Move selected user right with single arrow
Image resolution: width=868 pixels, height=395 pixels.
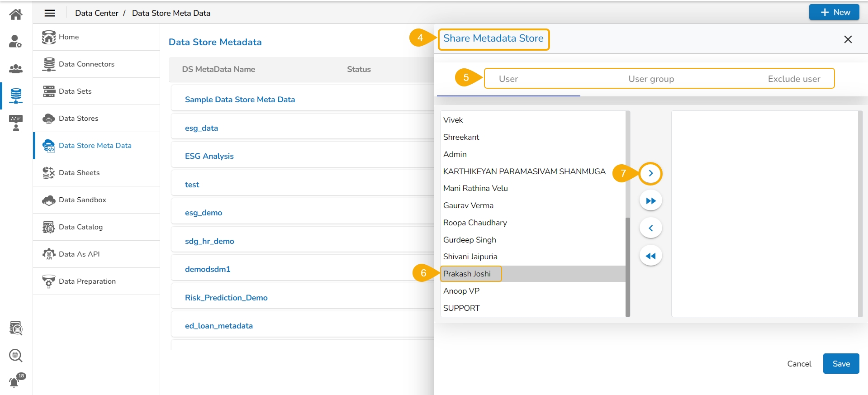point(650,173)
